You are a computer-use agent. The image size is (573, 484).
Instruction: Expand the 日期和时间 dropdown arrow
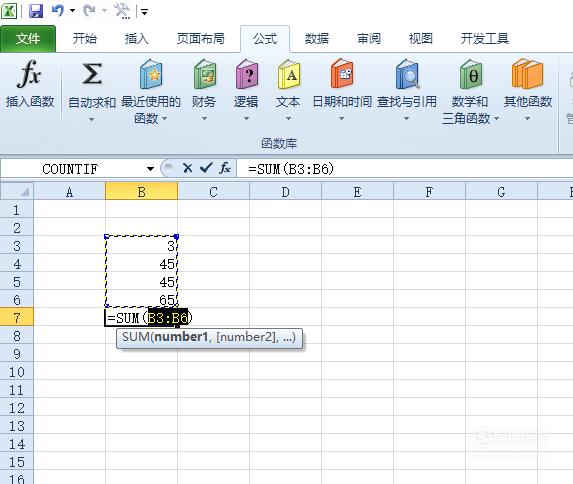tap(341, 118)
